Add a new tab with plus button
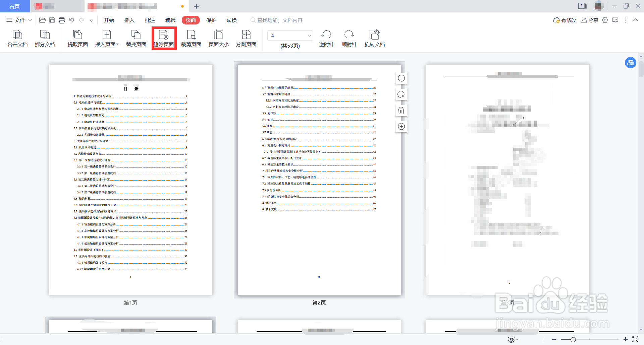 coord(197,6)
